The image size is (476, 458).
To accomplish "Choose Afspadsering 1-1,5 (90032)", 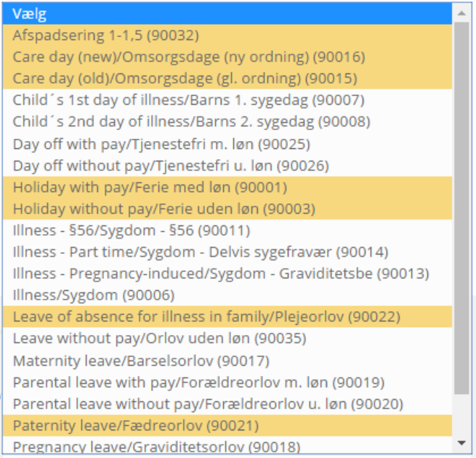I will (x=105, y=35).
